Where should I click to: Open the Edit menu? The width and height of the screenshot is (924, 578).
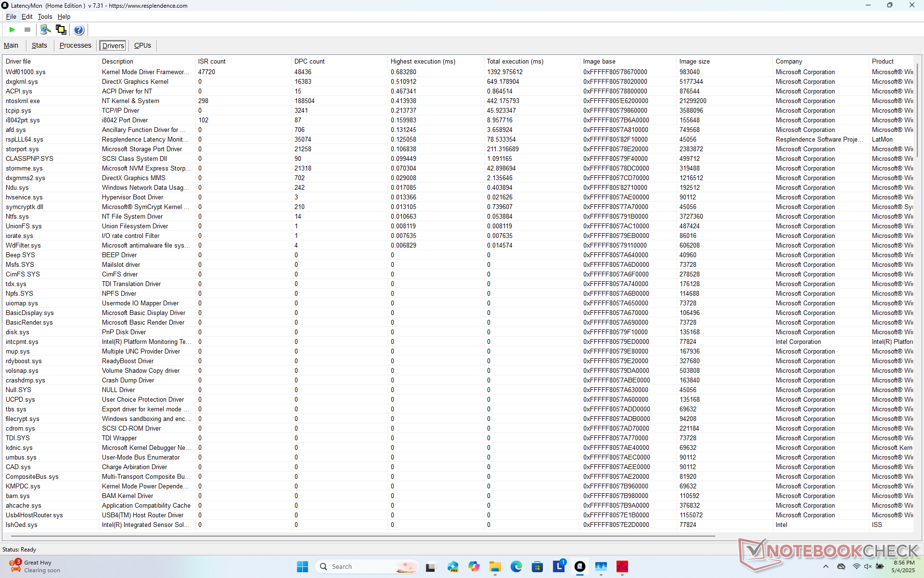pos(27,16)
